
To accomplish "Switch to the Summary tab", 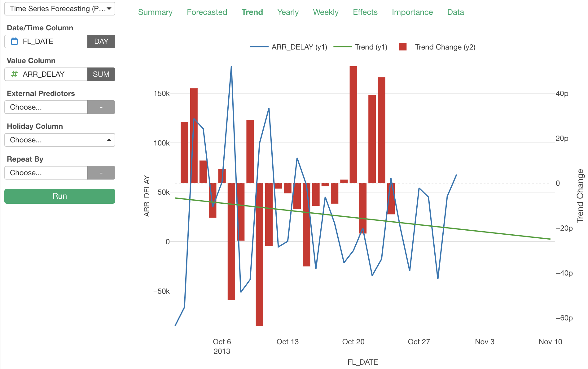I will point(155,12).
